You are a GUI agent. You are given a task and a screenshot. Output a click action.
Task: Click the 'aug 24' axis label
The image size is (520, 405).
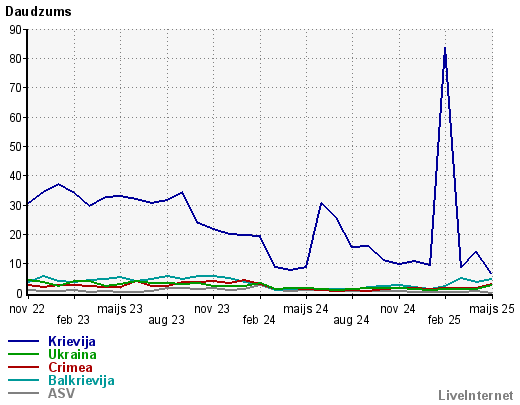pos(351,320)
